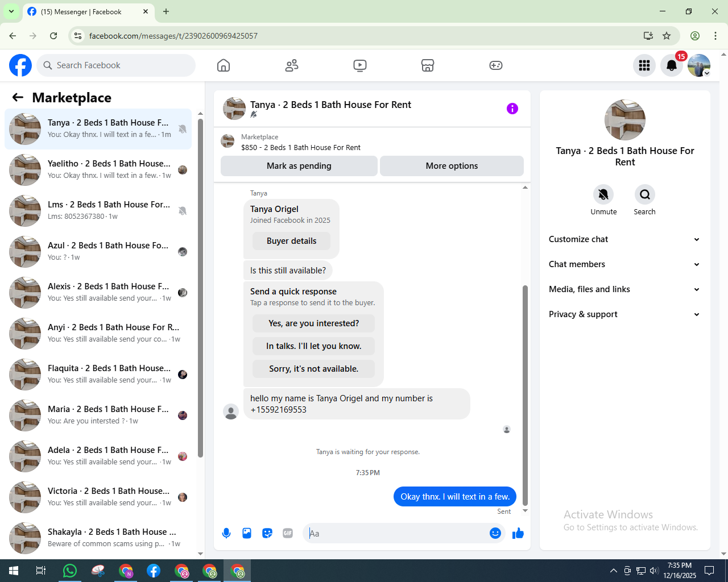The width and height of the screenshot is (728, 582).
Task: Open notifications bell with 15 badge
Action: pos(672,65)
